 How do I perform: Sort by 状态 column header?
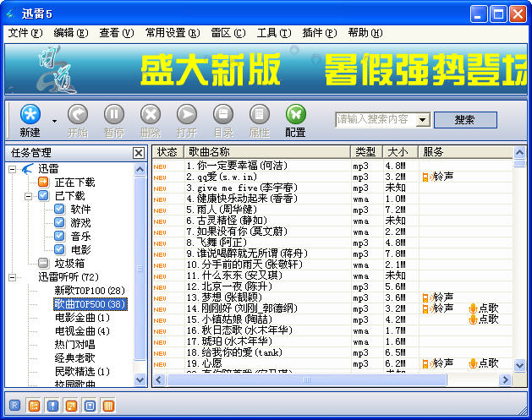[x=167, y=152]
